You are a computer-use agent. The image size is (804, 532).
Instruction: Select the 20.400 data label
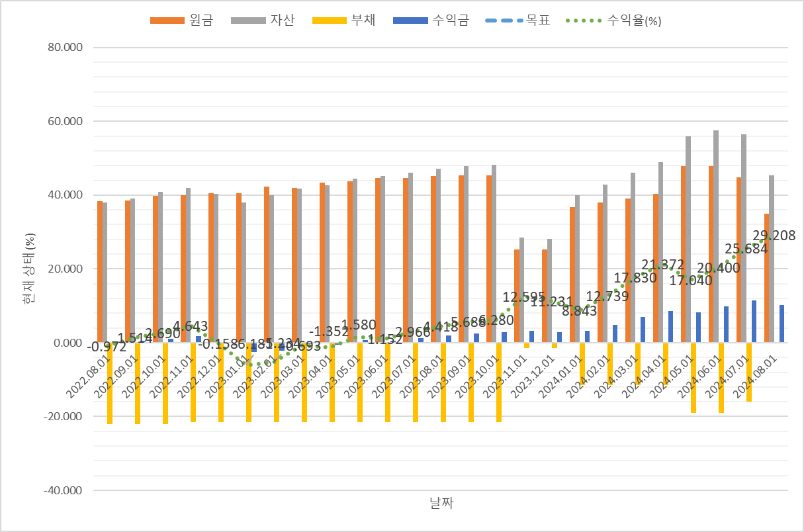(719, 268)
